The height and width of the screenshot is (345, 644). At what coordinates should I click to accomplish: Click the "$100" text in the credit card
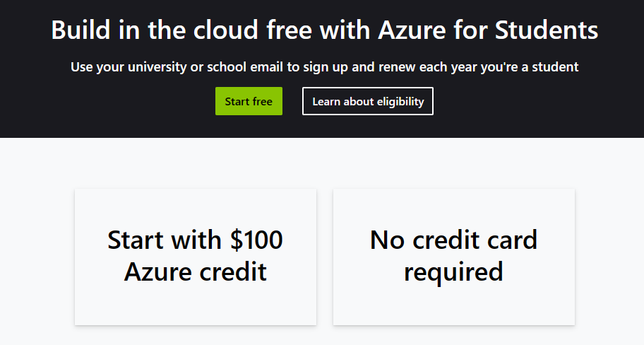pos(256,240)
